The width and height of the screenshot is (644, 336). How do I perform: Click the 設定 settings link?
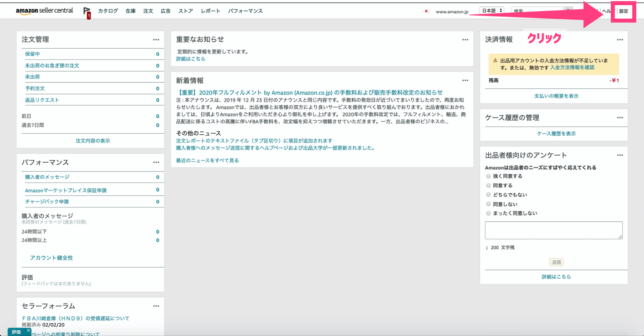click(x=624, y=11)
